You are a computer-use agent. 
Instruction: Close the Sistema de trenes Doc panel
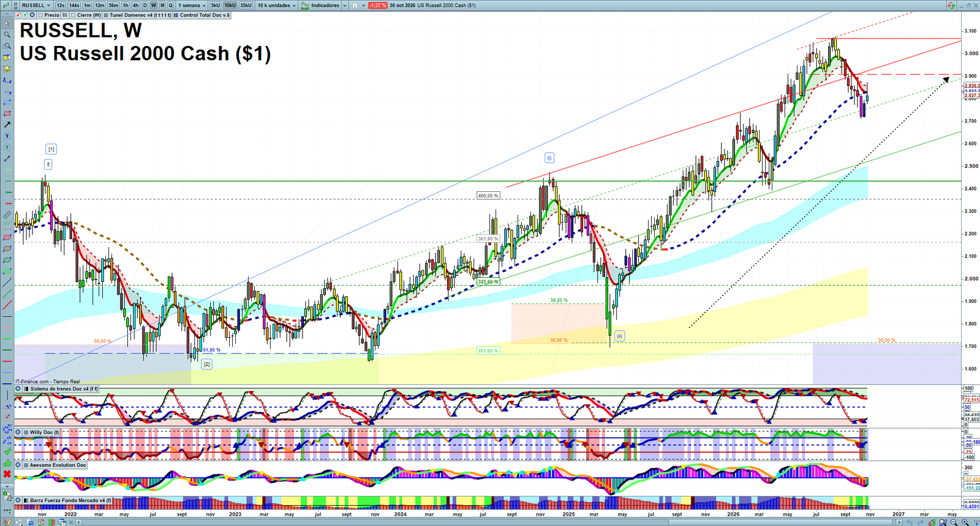[18, 389]
